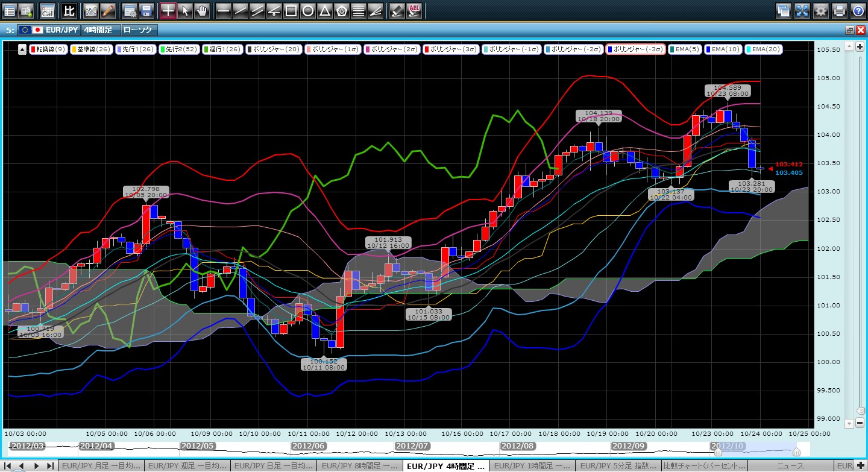
Task: Toggle the EMA(20) indicator legend
Action: pyautogui.click(x=764, y=49)
